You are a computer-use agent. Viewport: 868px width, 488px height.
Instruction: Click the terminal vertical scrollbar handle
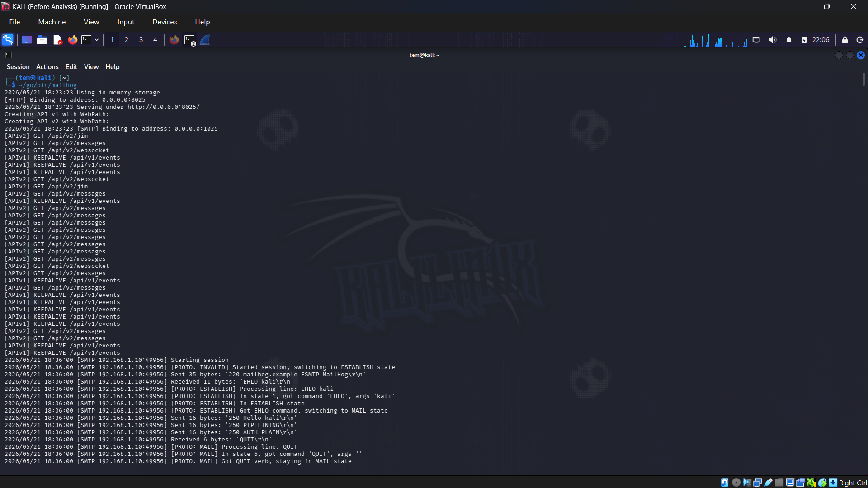864,80
